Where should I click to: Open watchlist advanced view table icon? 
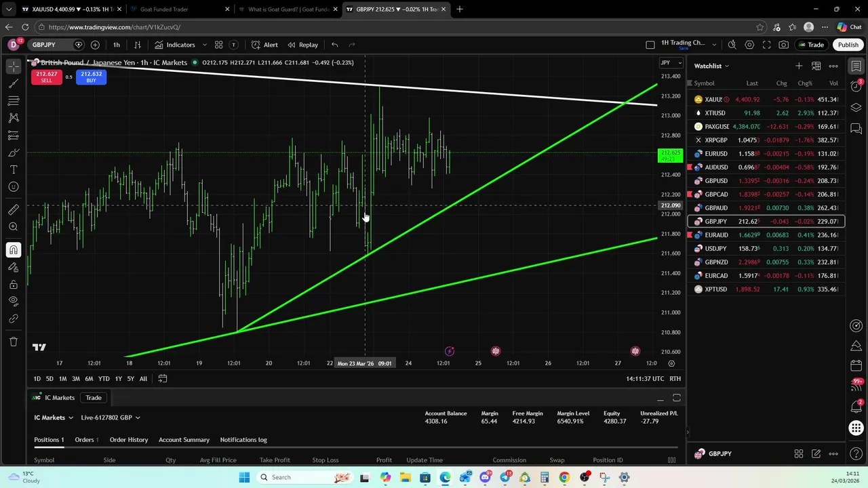[x=816, y=66]
